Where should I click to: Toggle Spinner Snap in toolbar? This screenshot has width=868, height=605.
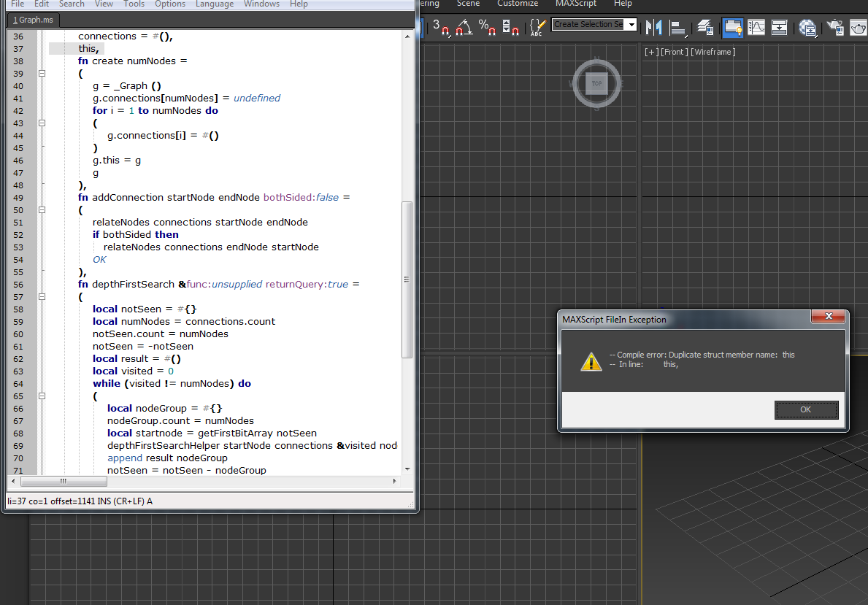[510, 26]
